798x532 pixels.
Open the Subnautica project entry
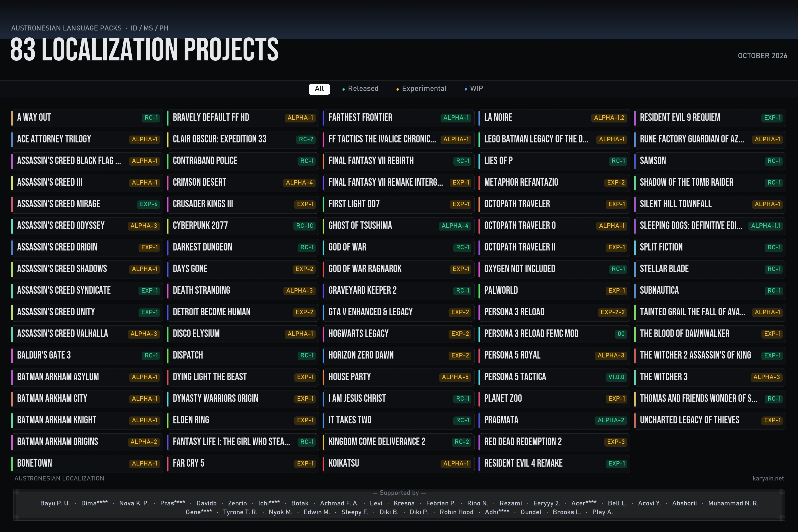coord(710,291)
